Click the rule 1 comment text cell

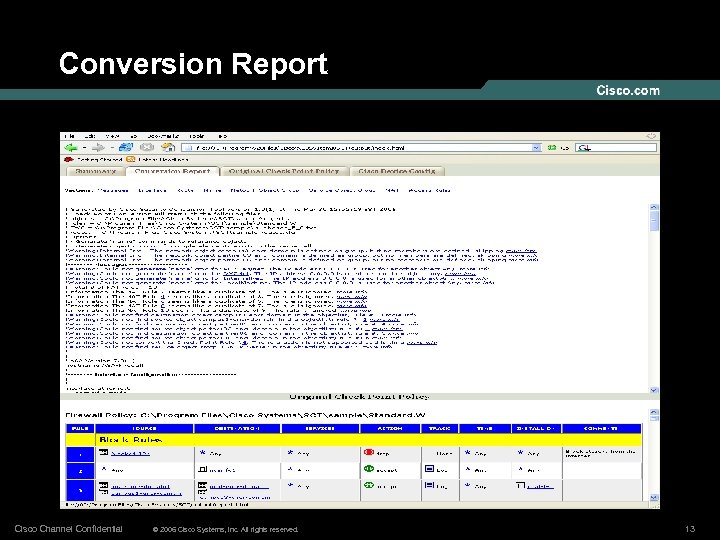click(602, 454)
